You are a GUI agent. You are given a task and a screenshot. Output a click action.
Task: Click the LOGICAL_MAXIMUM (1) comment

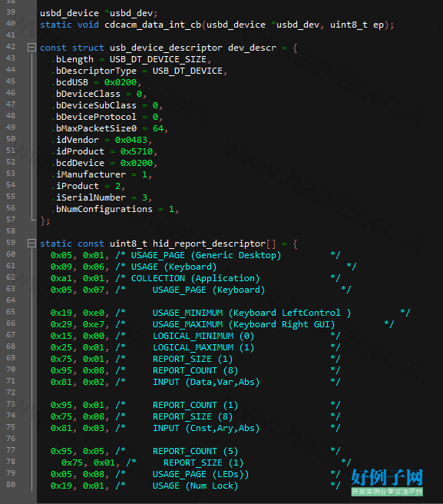203,348
